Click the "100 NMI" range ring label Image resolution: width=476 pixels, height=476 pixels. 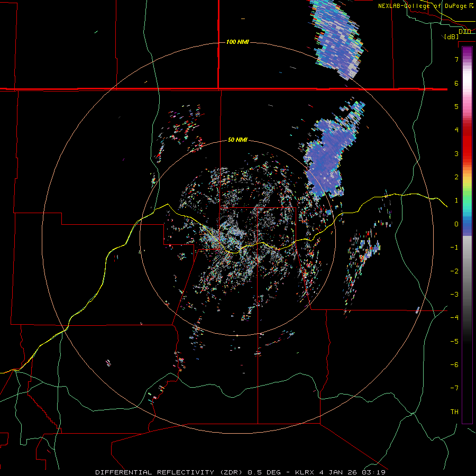(237, 42)
